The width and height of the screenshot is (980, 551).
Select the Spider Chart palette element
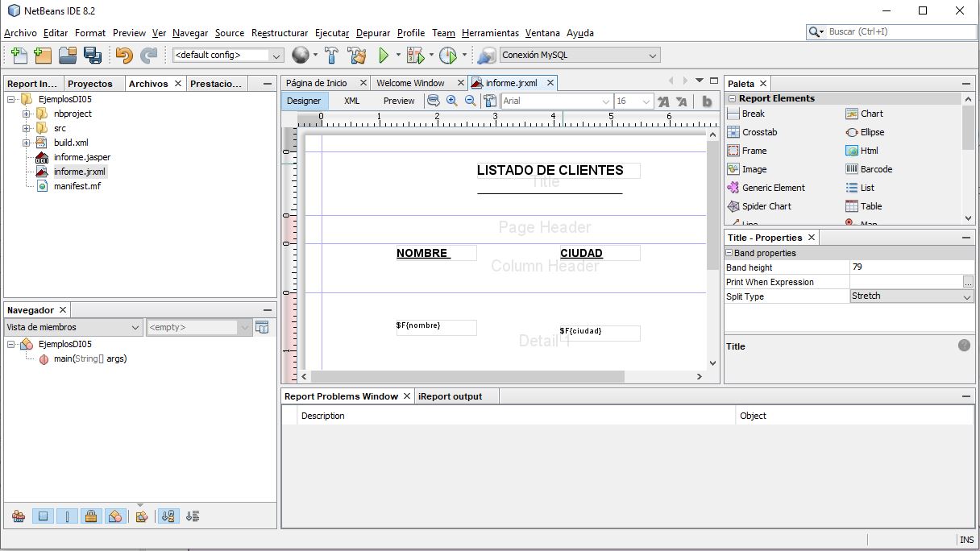(x=759, y=206)
